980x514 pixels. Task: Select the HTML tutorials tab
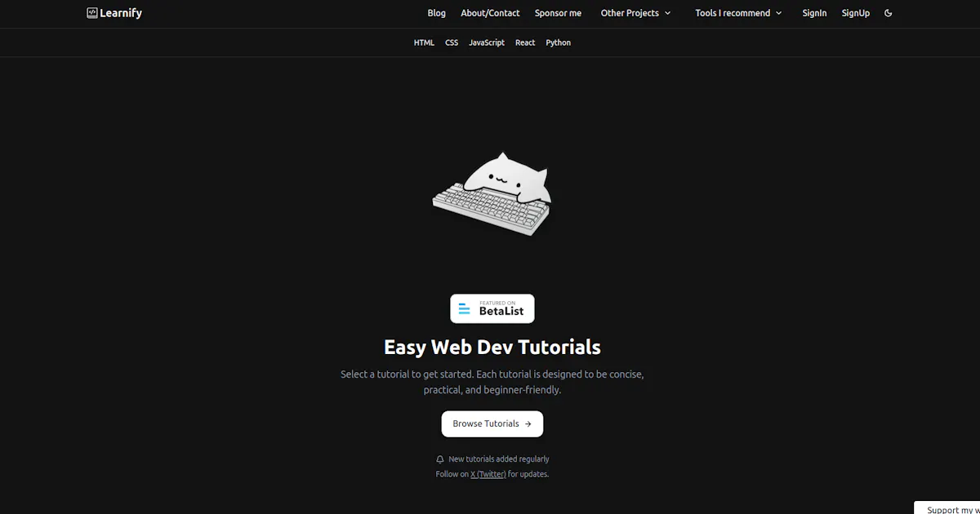coord(424,42)
